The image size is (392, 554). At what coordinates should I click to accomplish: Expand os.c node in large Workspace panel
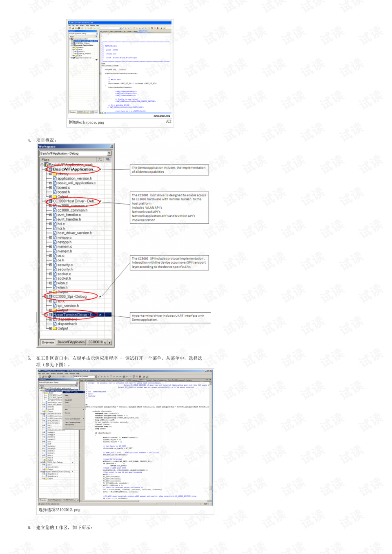(x=50, y=256)
